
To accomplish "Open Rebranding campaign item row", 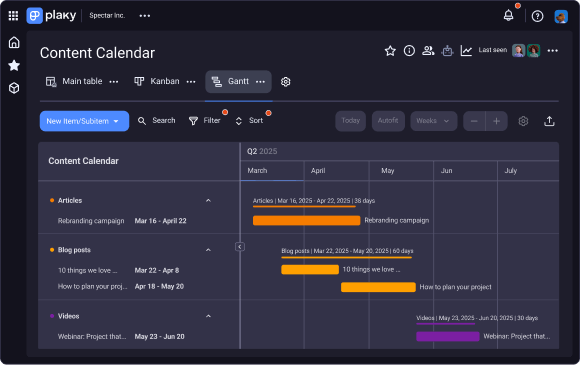I will (91, 221).
